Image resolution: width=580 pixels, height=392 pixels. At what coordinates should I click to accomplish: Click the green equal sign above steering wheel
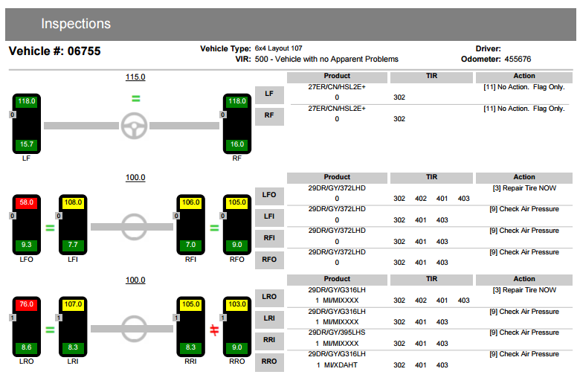point(135,98)
